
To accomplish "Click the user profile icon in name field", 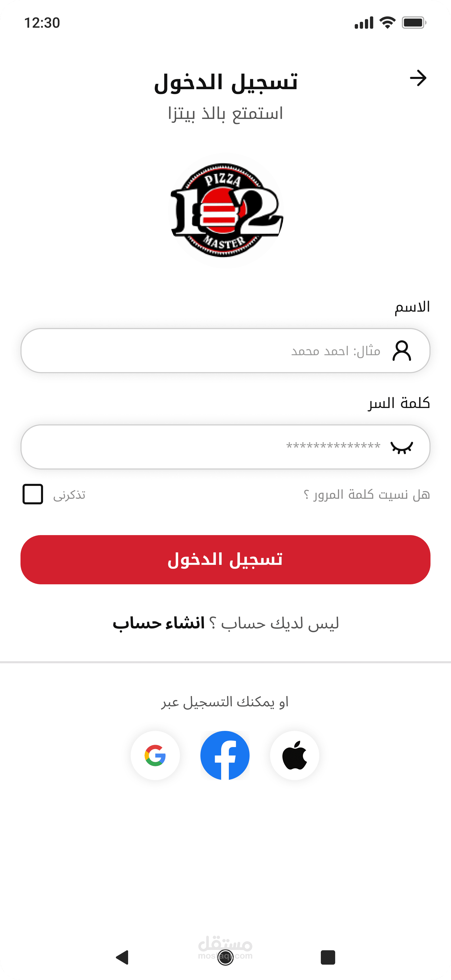I will (402, 350).
